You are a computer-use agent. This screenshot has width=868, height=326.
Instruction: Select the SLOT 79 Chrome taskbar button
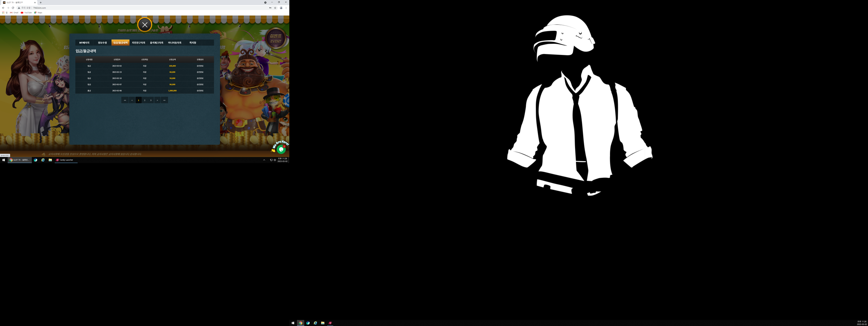pyautogui.click(x=20, y=160)
